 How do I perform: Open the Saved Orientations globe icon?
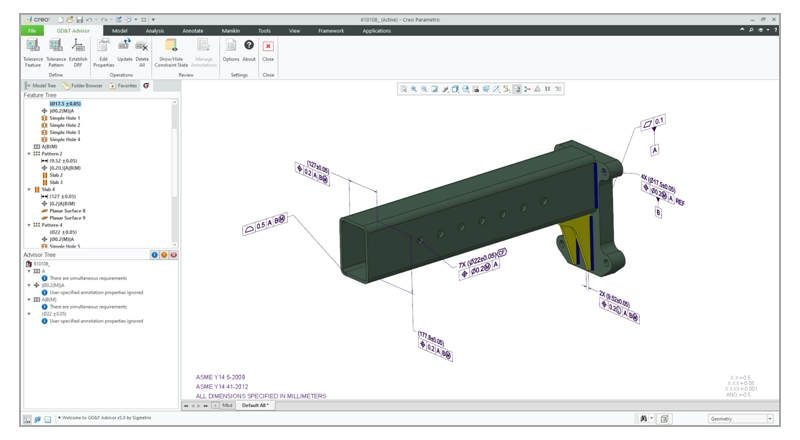click(466, 89)
